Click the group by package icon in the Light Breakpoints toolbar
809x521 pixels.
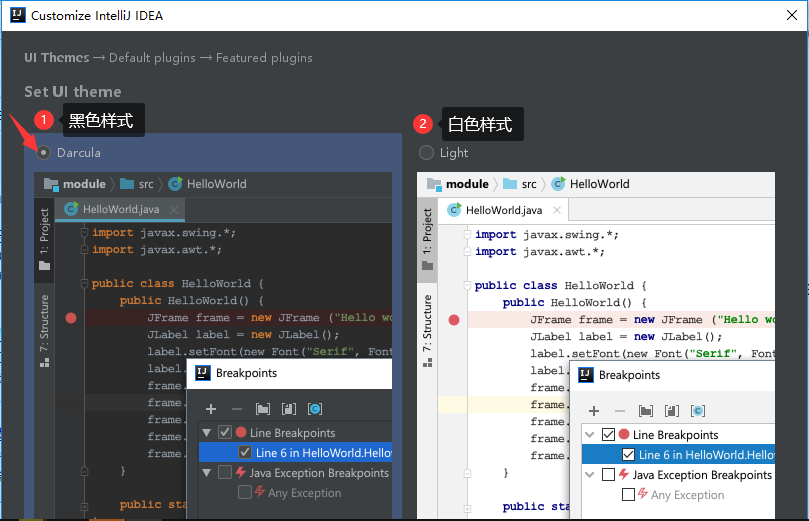(645, 411)
